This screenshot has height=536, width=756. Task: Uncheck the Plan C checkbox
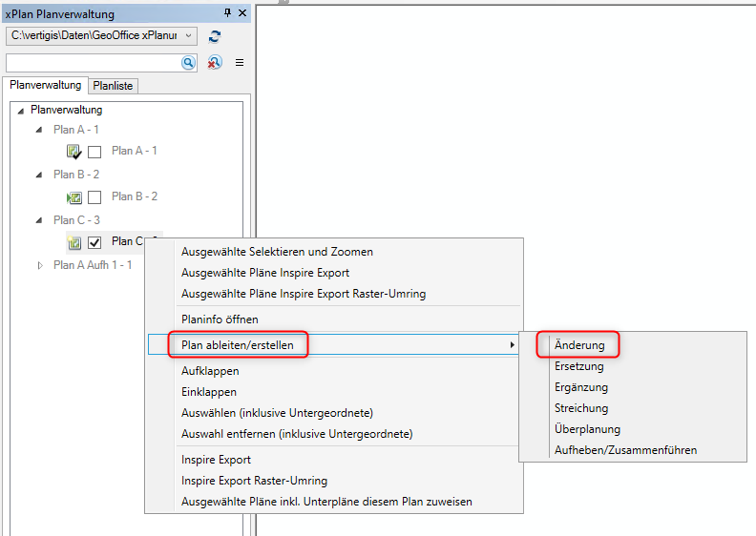pos(94,242)
